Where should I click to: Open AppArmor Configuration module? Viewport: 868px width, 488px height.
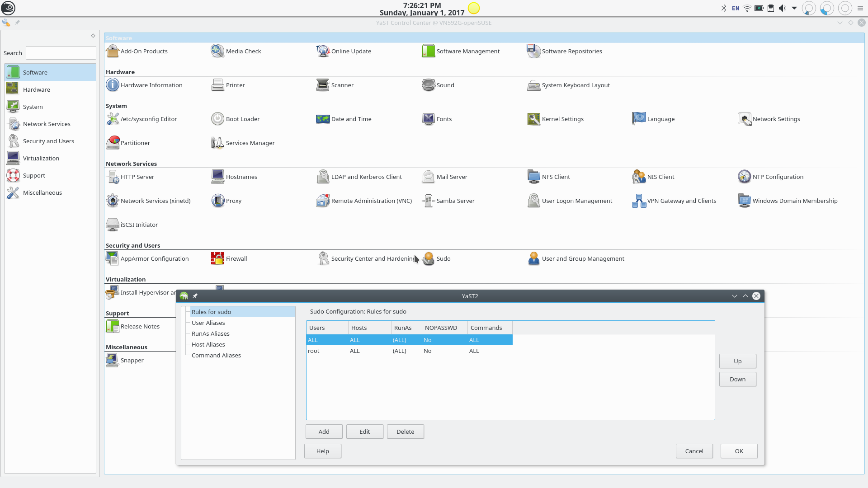147,258
